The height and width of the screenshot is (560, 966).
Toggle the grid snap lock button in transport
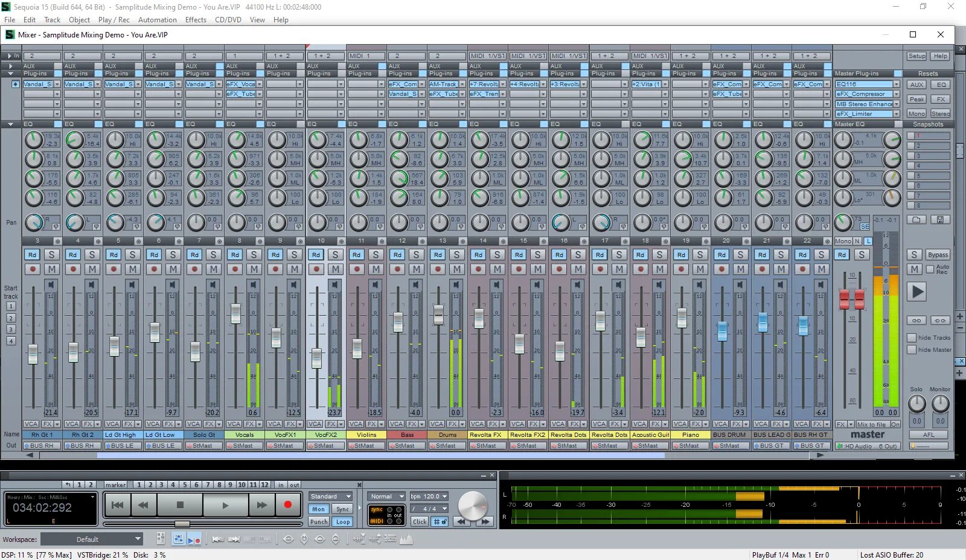(441, 521)
